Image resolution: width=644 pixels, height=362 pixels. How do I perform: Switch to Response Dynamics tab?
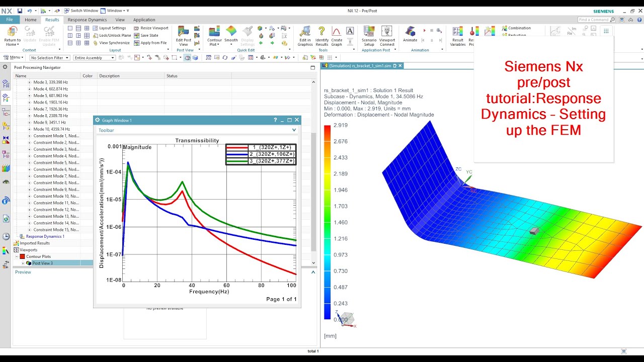click(x=87, y=20)
